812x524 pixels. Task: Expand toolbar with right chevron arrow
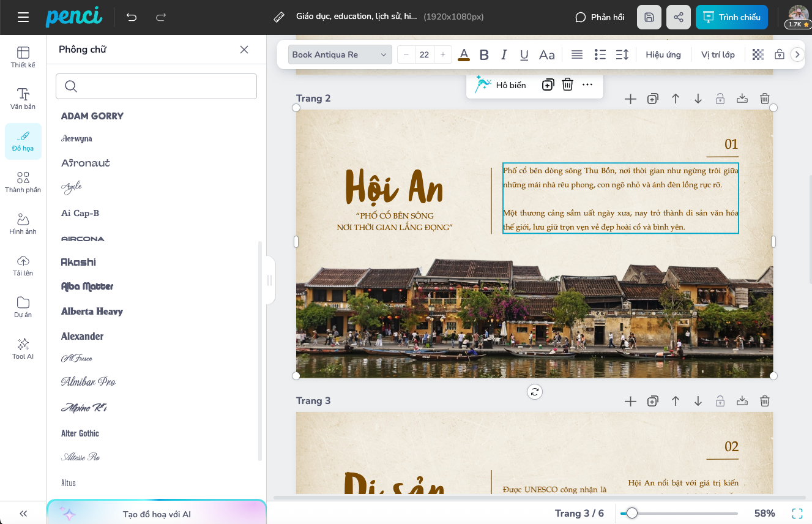pos(797,54)
